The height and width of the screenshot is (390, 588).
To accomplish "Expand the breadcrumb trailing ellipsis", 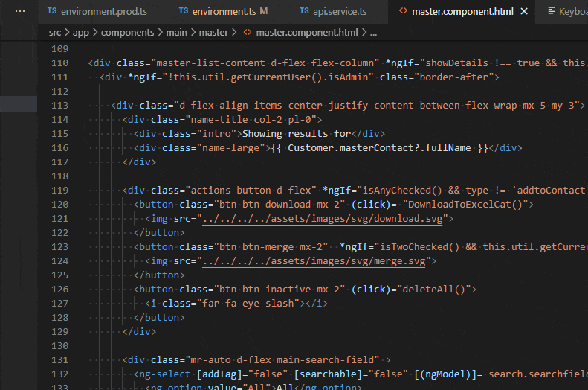I will (x=373, y=33).
